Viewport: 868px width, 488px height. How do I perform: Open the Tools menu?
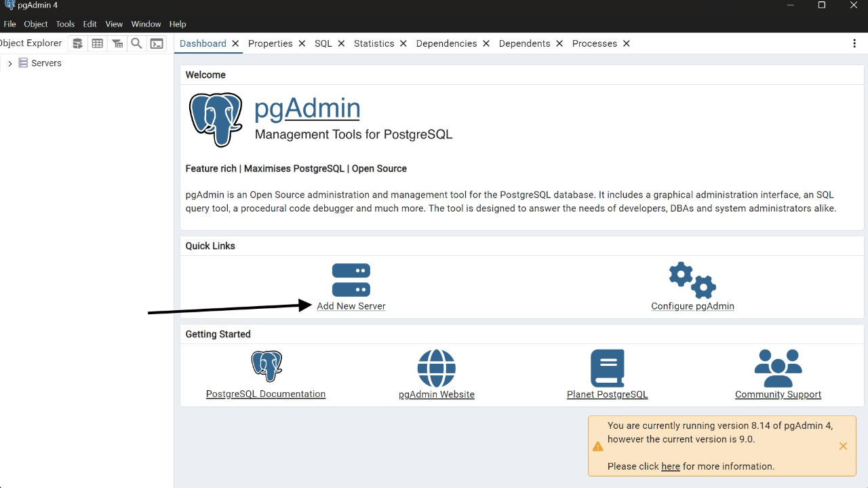pyautogui.click(x=65, y=24)
